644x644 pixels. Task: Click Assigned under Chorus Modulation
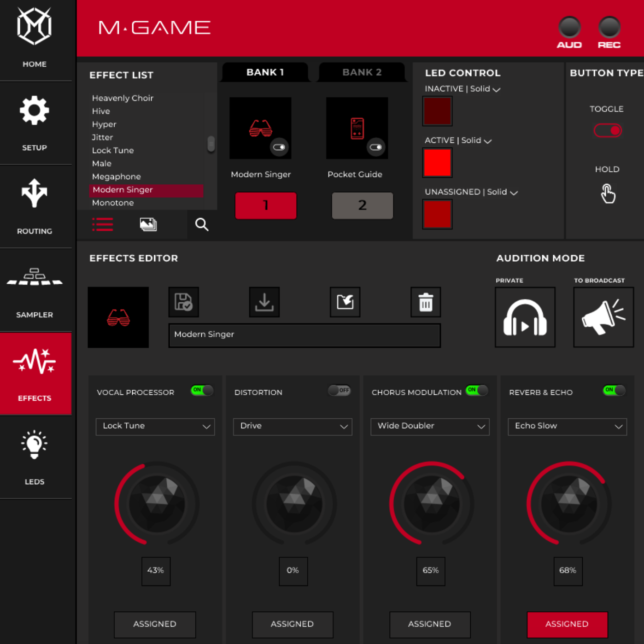[430, 624]
